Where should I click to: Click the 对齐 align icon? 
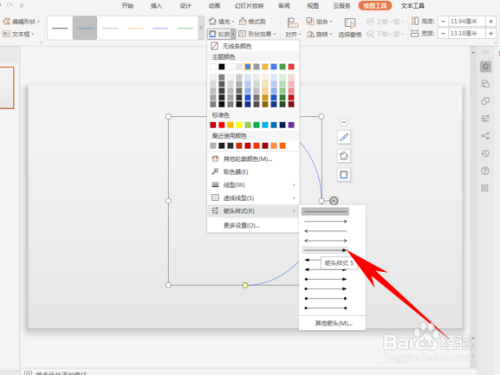pyautogui.click(x=293, y=23)
